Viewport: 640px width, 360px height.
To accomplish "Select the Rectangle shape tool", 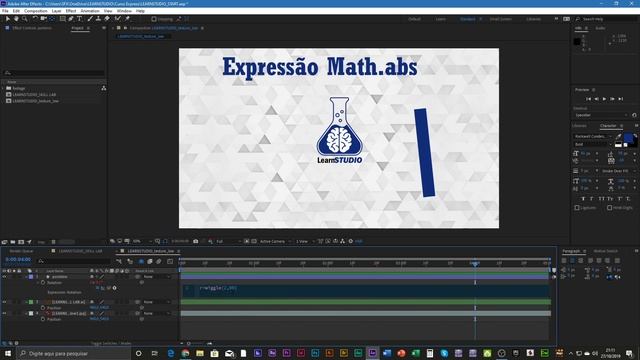I will (62, 19).
